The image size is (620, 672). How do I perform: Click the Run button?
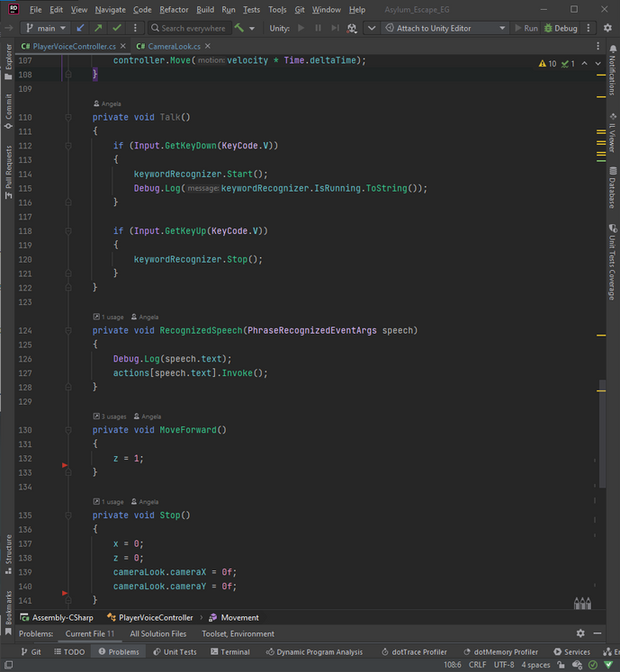click(x=525, y=28)
